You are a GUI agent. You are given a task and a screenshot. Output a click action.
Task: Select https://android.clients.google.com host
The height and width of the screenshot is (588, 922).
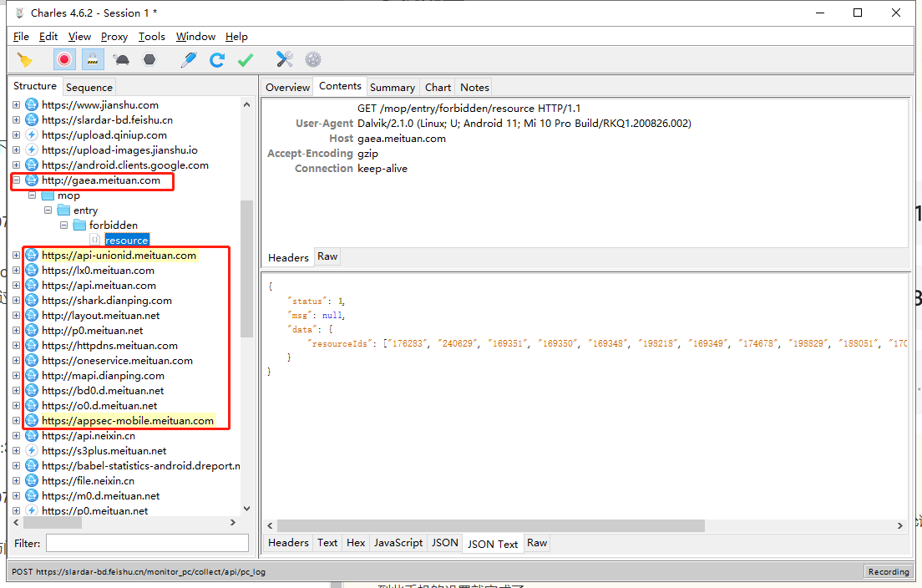pyautogui.click(x=124, y=165)
